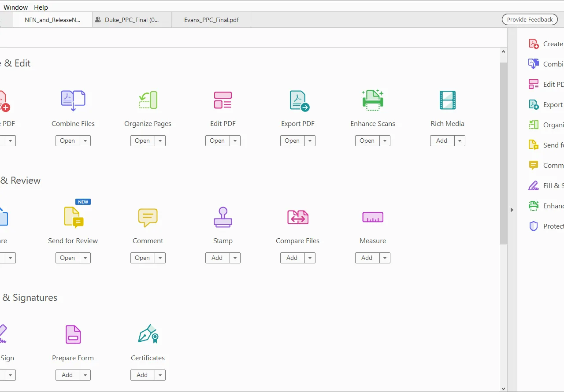Expand dropdown arrow next to Enhance Scans Open
This screenshot has height=392, width=564.
point(385,141)
